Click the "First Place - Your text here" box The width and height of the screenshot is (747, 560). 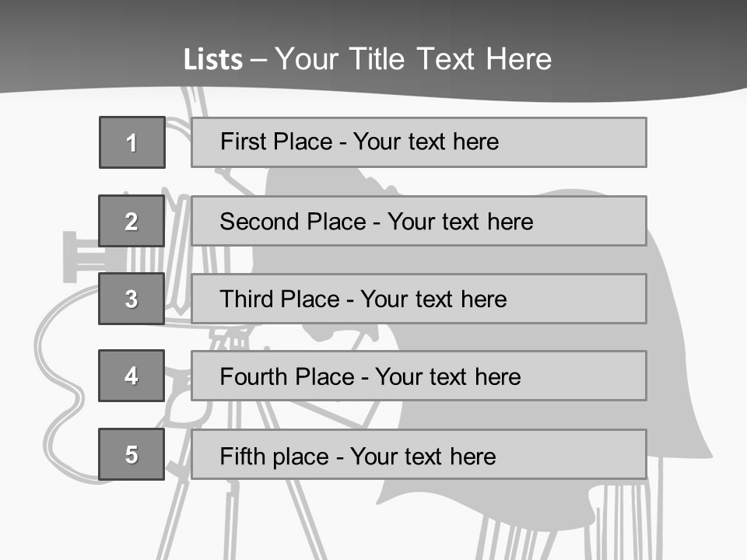419,142
